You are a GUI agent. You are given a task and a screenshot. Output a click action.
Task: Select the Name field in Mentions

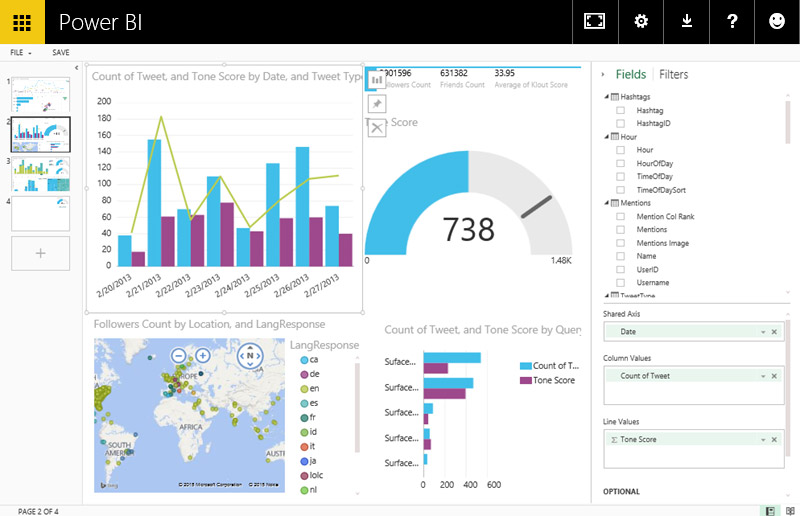click(x=646, y=256)
